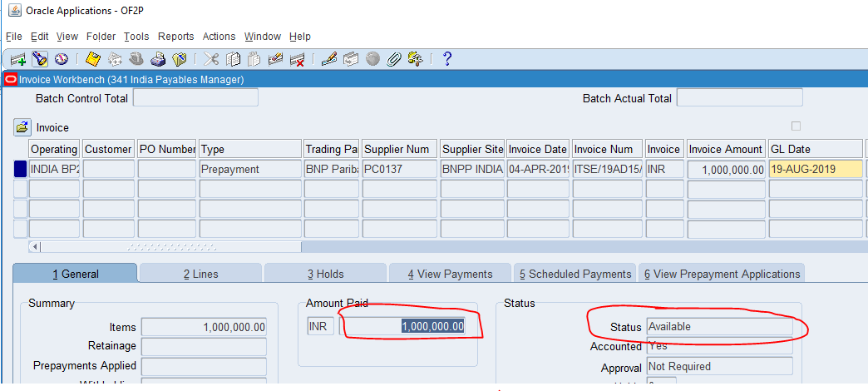Click the Find flashlight toolbar icon

click(39, 59)
